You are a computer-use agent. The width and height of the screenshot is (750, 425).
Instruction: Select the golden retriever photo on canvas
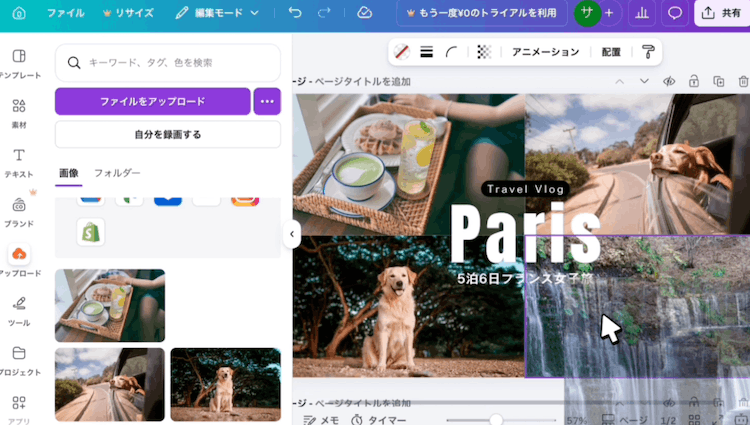pyautogui.click(x=409, y=306)
